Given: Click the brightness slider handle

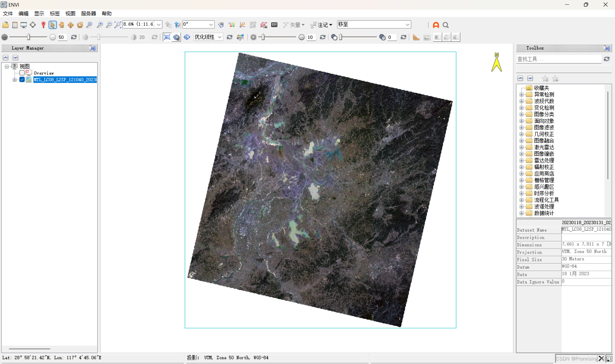Looking at the screenshot, I should [x=29, y=37].
